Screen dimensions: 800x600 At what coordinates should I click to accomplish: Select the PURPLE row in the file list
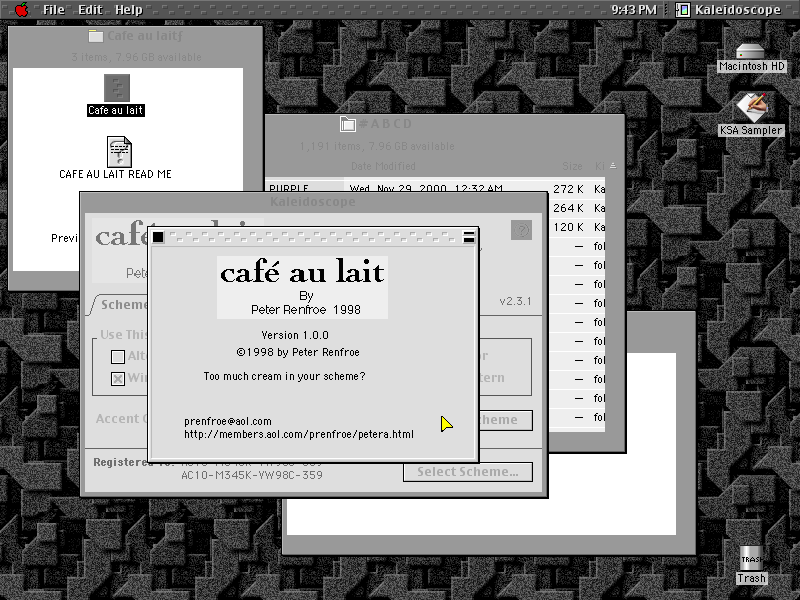tap(289, 188)
